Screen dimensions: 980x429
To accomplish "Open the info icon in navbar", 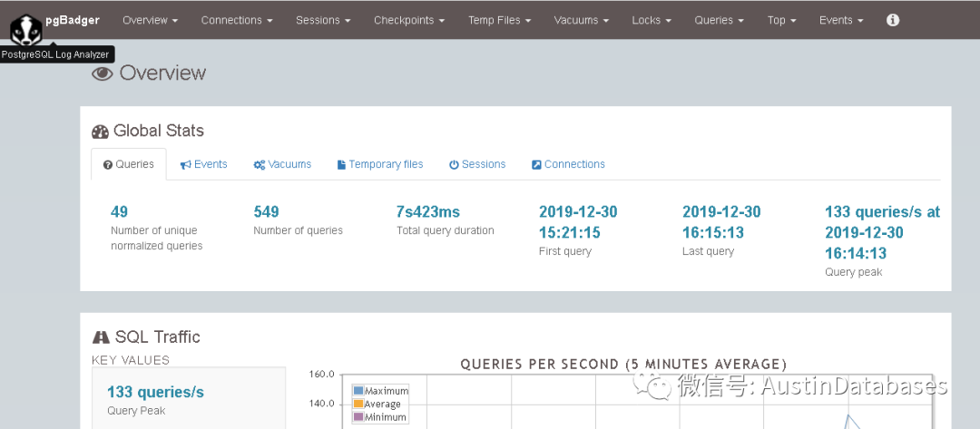I will pyautogui.click(x=893, y=20).
